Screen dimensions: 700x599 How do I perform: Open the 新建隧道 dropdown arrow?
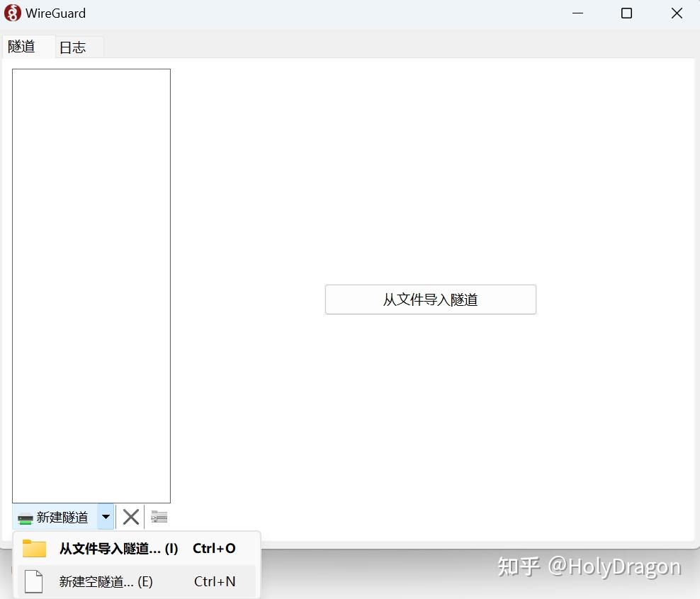pyautogui.click(x=105, y=517)
